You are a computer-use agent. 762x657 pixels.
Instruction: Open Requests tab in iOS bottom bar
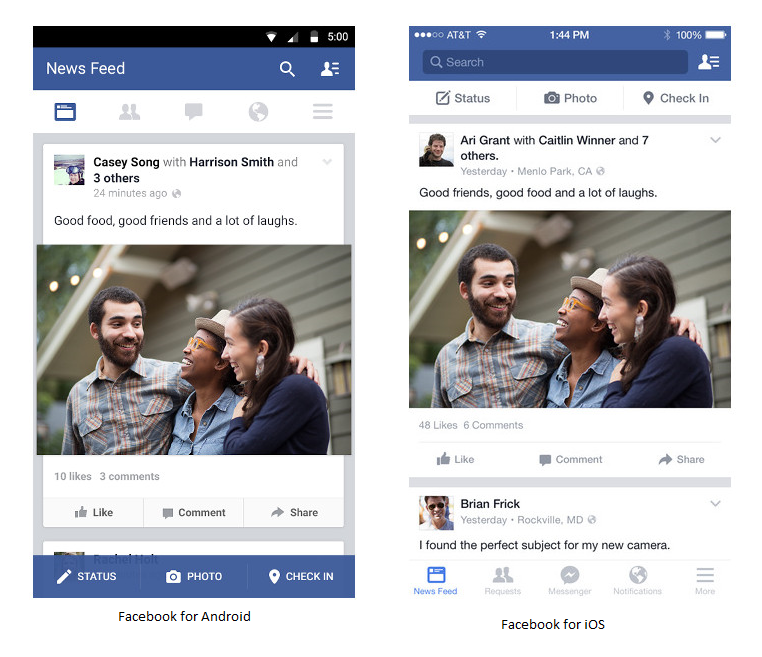click(502, 581)
